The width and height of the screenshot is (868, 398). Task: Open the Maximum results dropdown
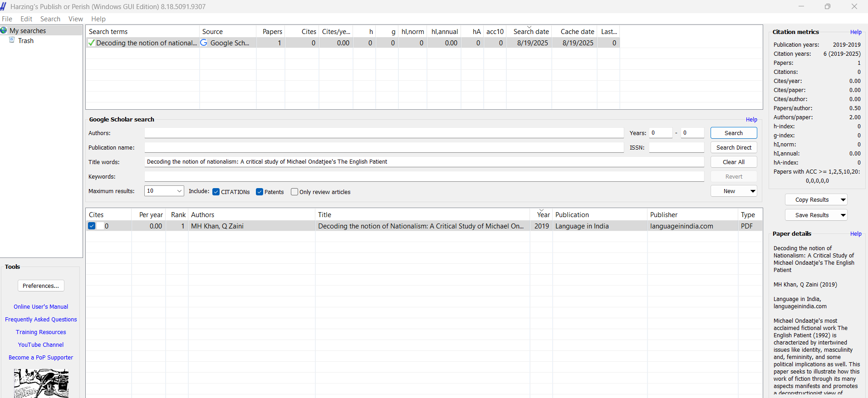click(x=164, y=191)
